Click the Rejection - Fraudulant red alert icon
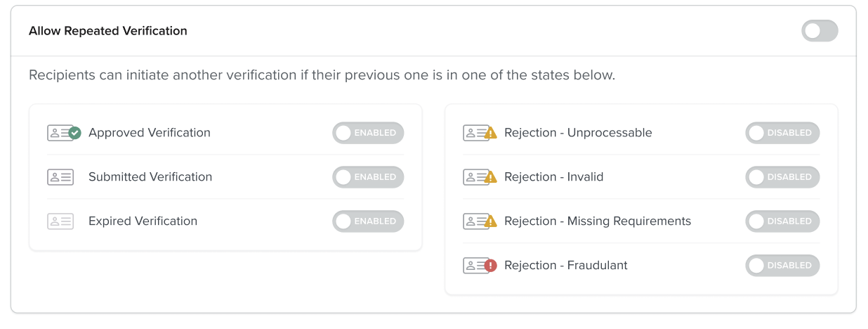Viewport: 868px width, 329px height. coord(491,266)
